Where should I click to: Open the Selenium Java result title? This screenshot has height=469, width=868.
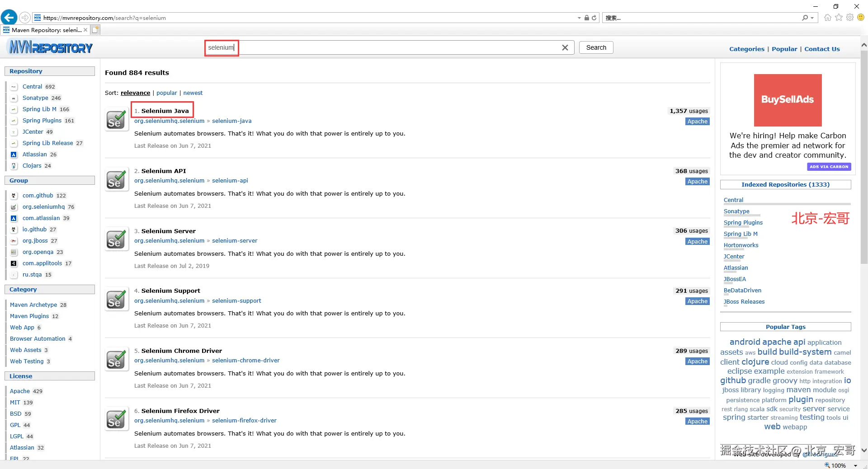[x=165, y=111]
